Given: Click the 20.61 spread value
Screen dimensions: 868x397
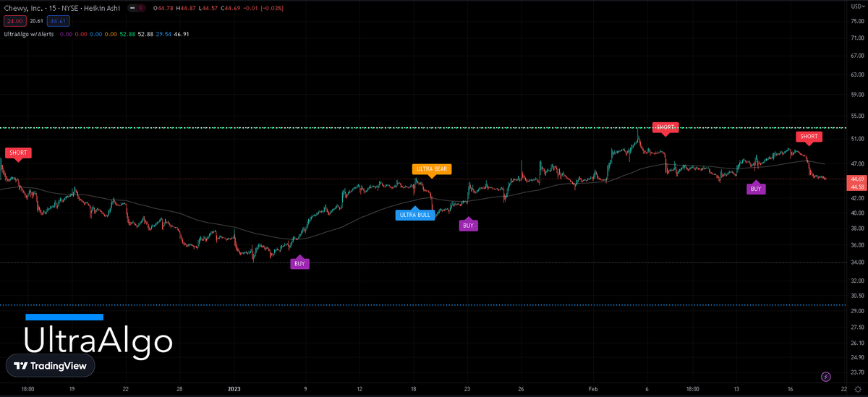Looking at the screenshot, I should click(37, 21).
